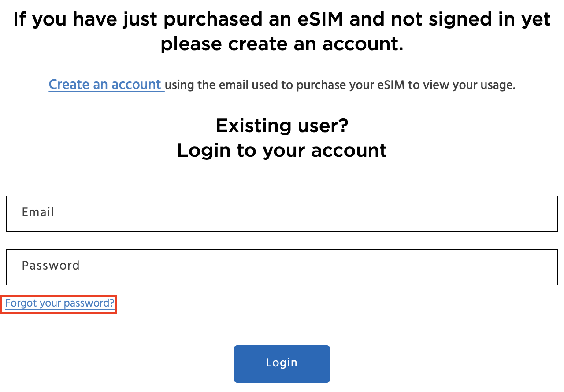Place cursor in the Password box
Viewport: 564px width, 392px height.
[282, 267]
